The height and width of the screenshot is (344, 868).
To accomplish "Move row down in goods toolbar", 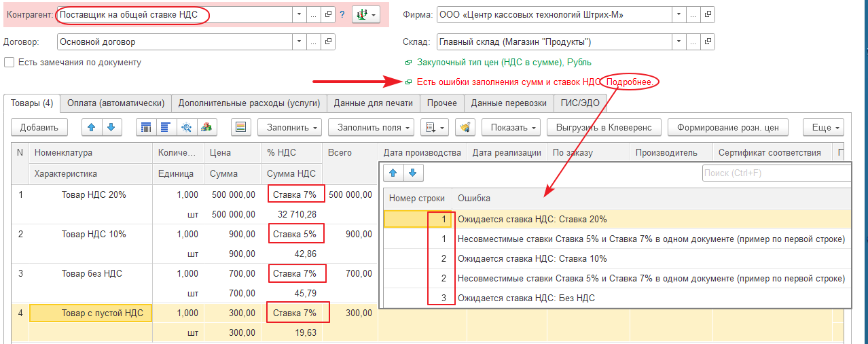I will (x=111, y=127).
